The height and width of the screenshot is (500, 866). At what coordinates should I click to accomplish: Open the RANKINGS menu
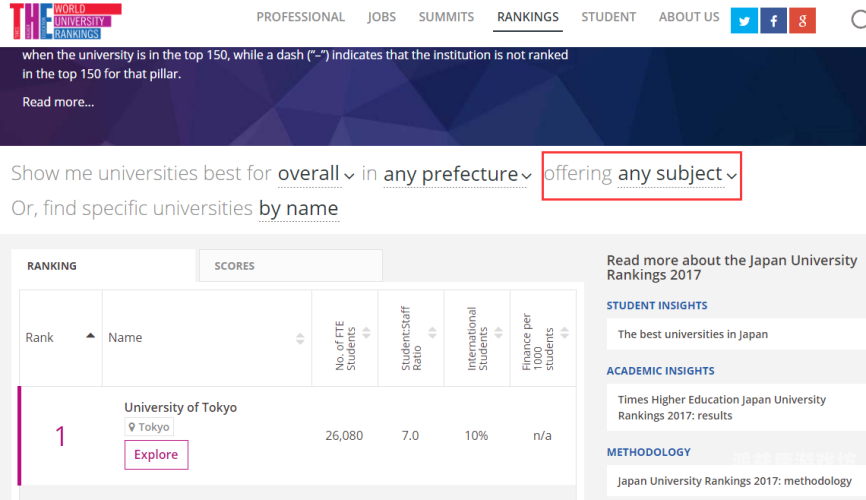tap(528, 17)
